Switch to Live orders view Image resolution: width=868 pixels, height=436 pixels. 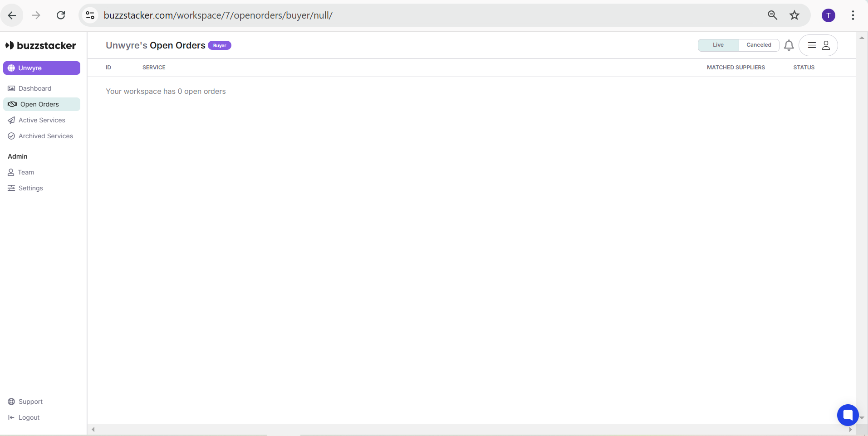click(718, 45)
